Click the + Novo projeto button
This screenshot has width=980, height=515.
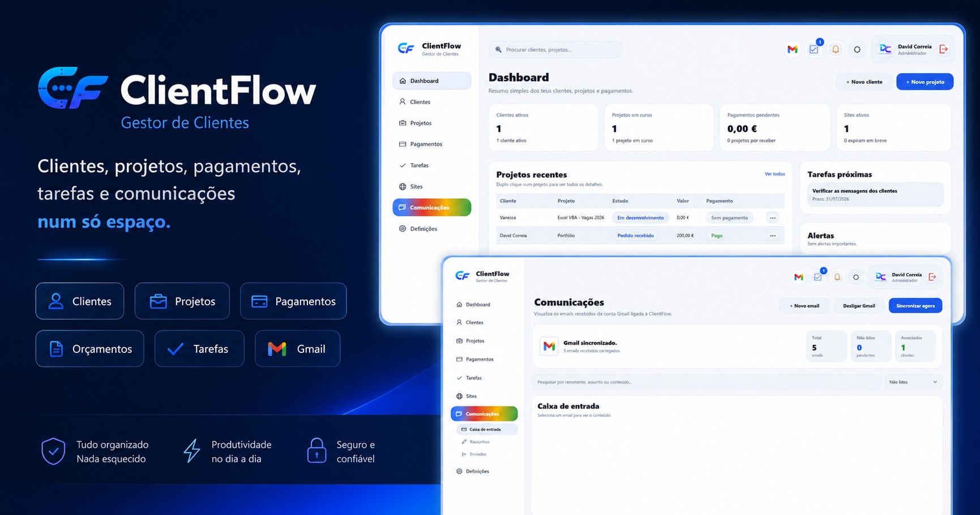tap(925, 82)
